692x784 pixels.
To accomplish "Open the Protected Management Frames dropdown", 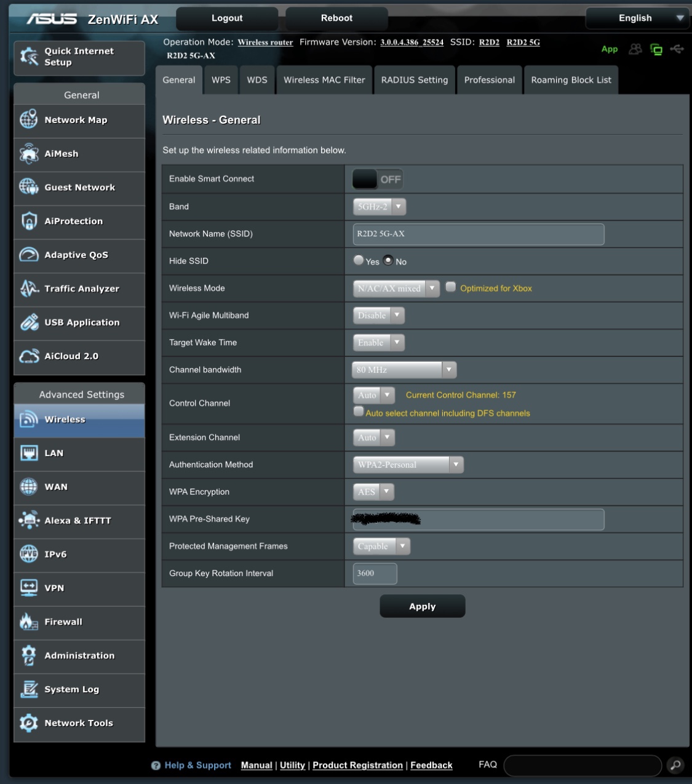I will 381,546.
